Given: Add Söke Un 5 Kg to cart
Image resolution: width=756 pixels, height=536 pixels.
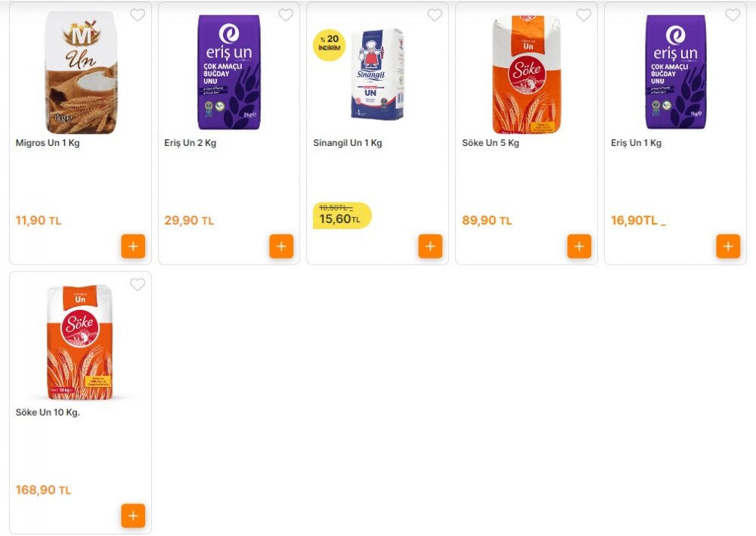Looking at the screenshot, I should 580,246.
